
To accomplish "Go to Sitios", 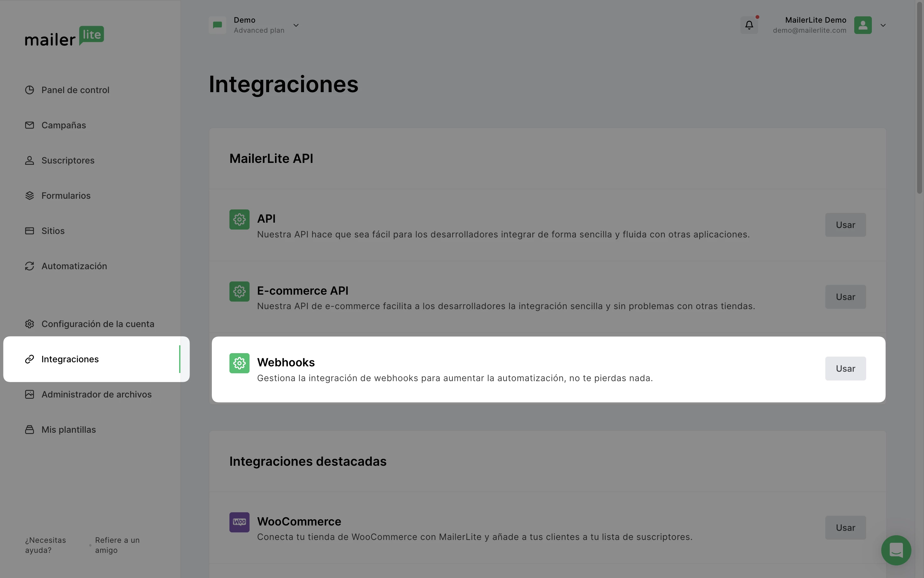I will pos(53,231).
